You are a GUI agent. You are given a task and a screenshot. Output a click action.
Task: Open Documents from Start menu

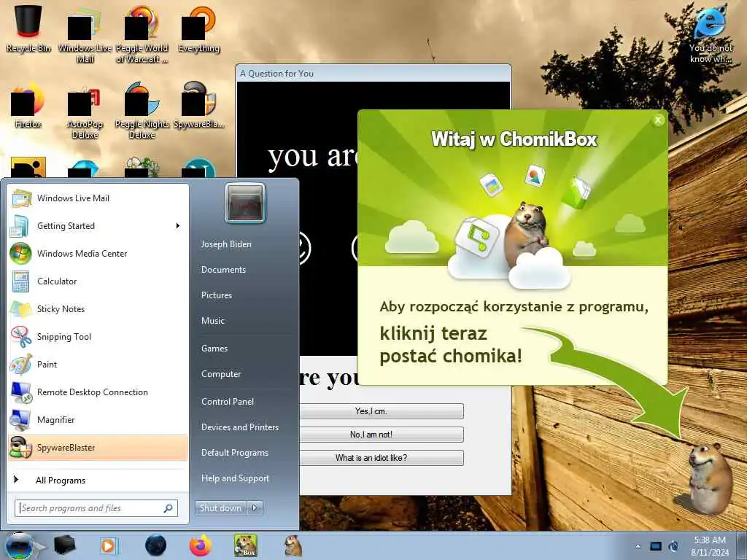(x=223, y=270)
